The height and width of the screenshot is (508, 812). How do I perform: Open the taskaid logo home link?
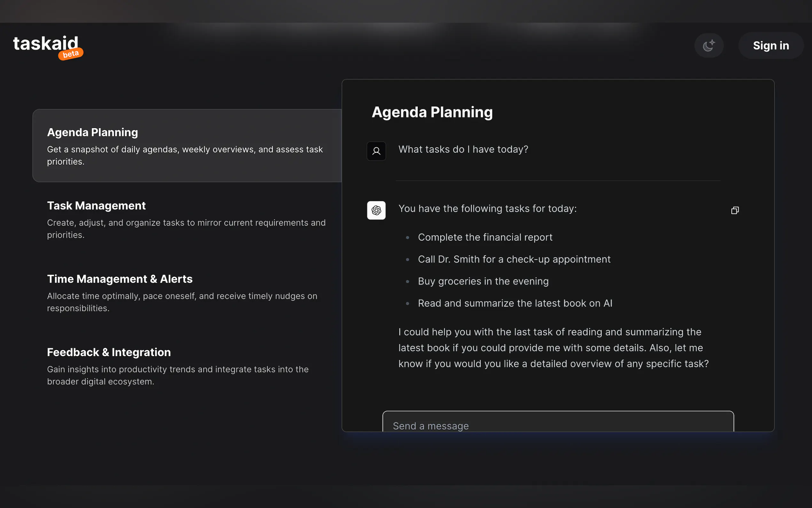[x=46, y=44]
